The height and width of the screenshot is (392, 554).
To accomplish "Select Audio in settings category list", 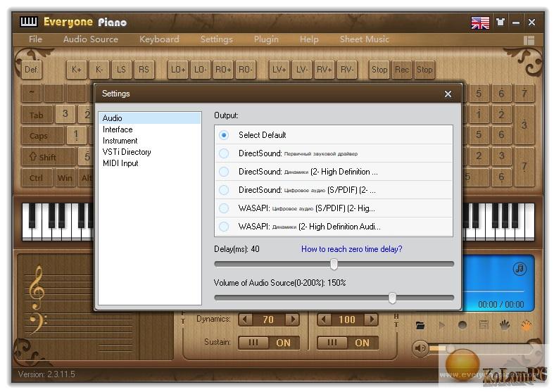I will (x=150, y=118).
